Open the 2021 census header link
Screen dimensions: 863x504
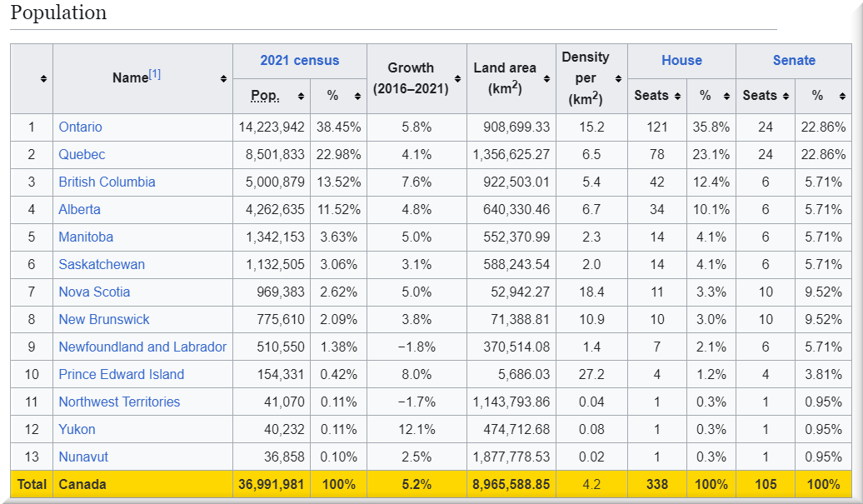(300, 61)
